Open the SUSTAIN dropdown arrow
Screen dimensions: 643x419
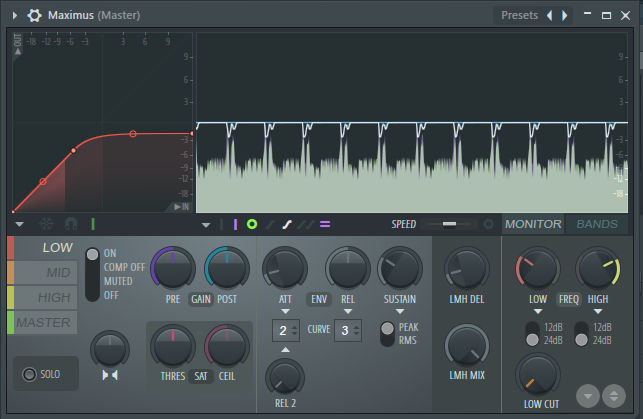click(x=400, y=312)
